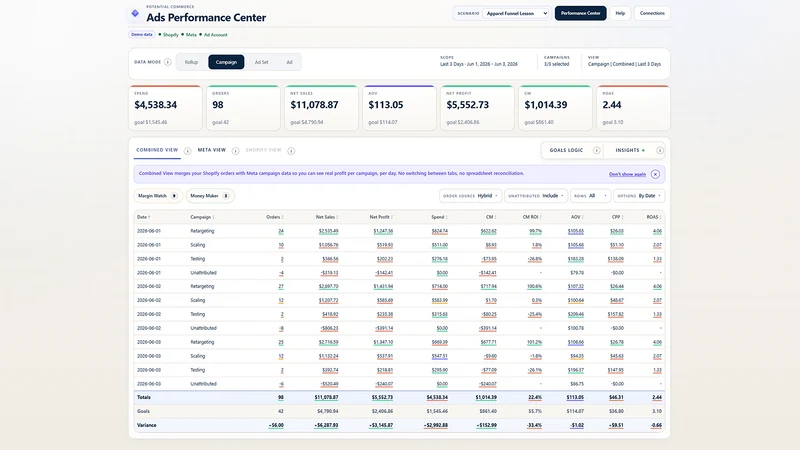Sort table by CPP column header
This screenshot has width=800, height=450.
pyautogui.click(x=617, y=217)
